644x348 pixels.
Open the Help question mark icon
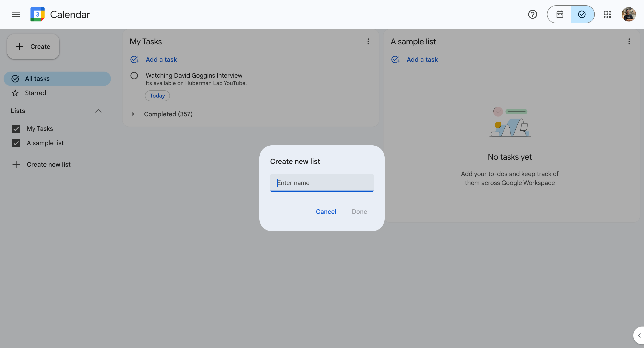(532, 14)
